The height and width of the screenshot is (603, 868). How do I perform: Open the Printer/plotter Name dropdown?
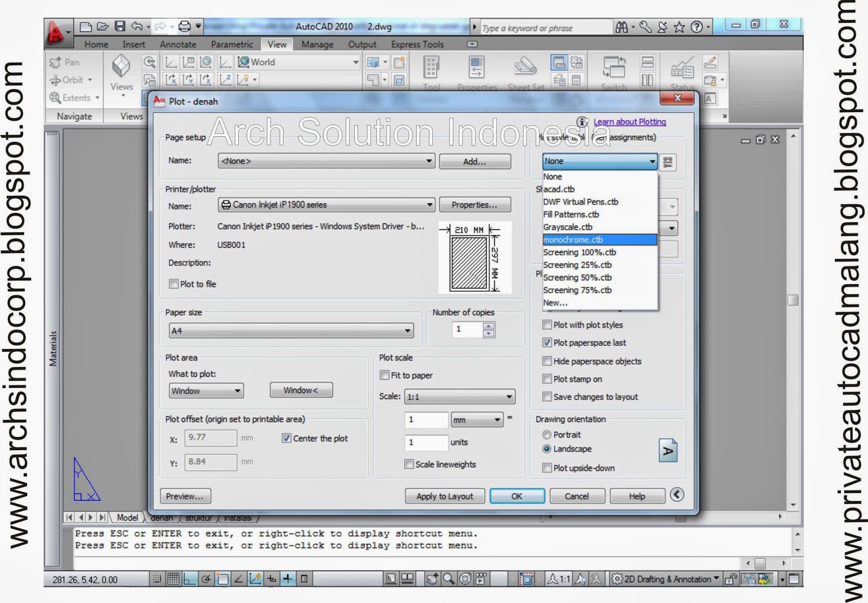(327, 205)
